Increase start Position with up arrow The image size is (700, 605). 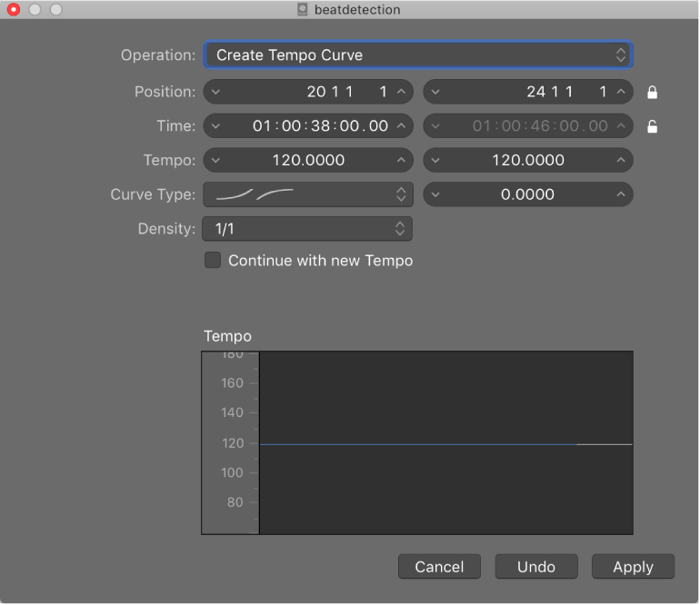coord(401,92)
